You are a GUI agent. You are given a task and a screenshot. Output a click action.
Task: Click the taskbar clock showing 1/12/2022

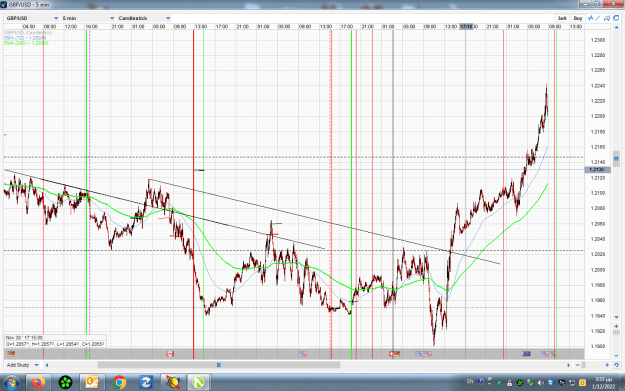[x=603, y=383]
